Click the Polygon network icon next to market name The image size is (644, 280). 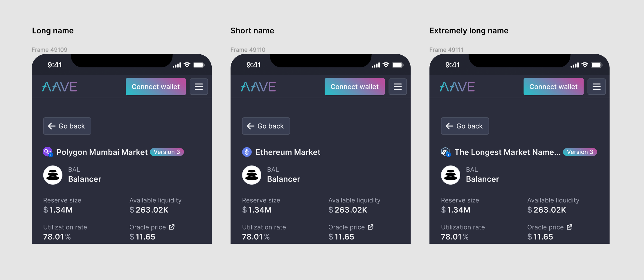pyautogui.click(x=48, y=152)
